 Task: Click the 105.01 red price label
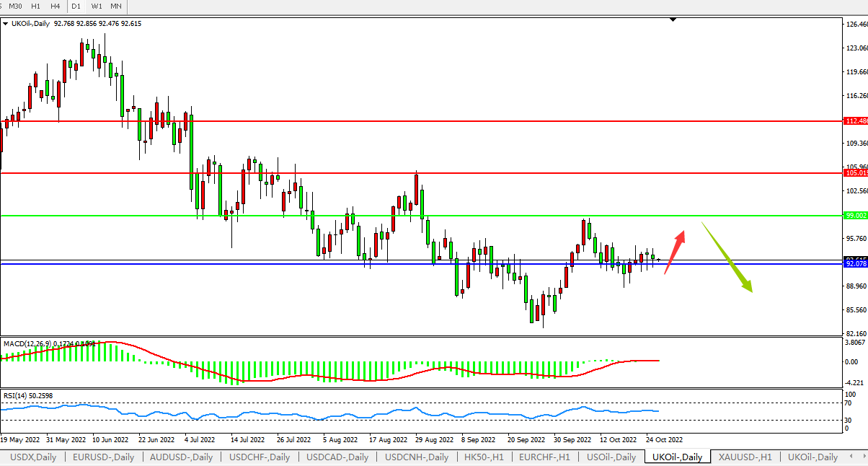tap(854, 173)
